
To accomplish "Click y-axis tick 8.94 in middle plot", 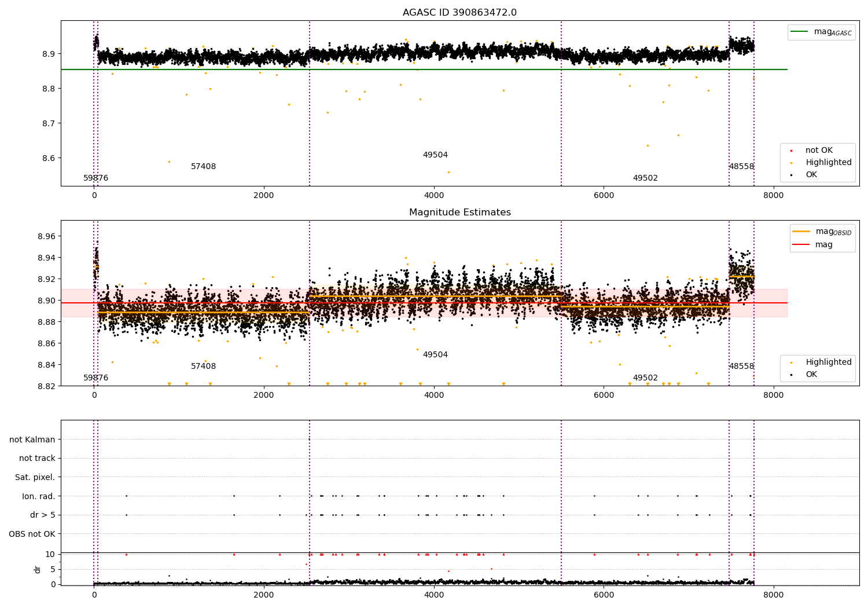I will tap(47, 258).
